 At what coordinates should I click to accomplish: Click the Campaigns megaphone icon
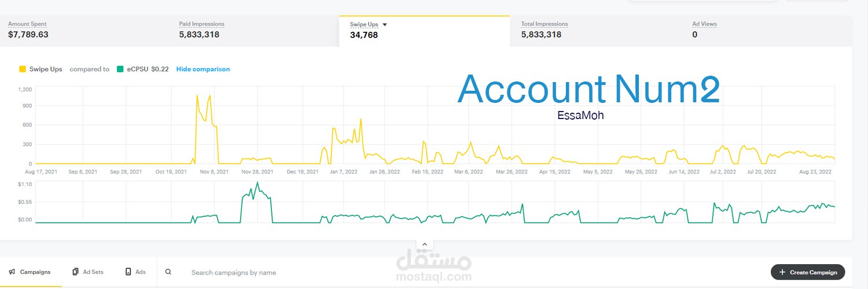pos(12,272)
